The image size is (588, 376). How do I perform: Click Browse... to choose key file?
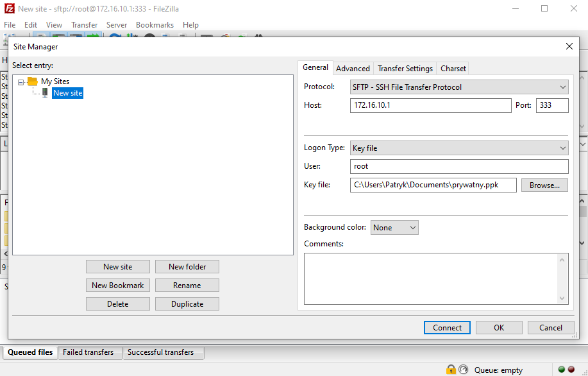pos(544,185)
